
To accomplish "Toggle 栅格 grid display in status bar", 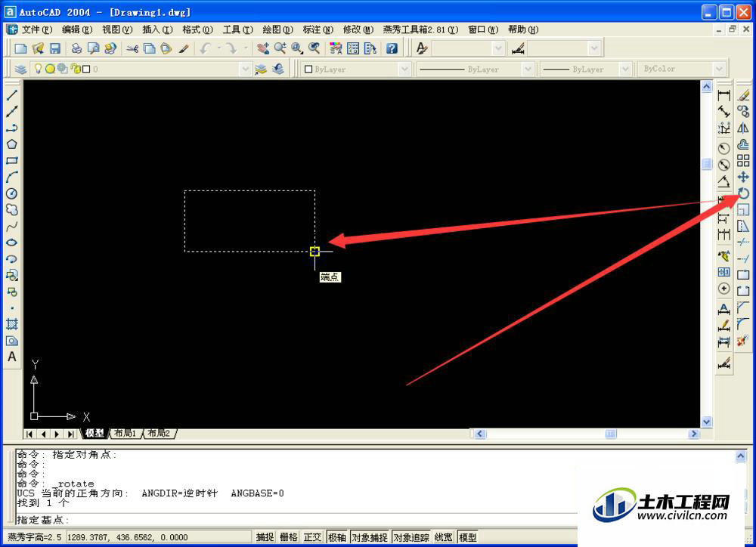I will tap(288, 537).
